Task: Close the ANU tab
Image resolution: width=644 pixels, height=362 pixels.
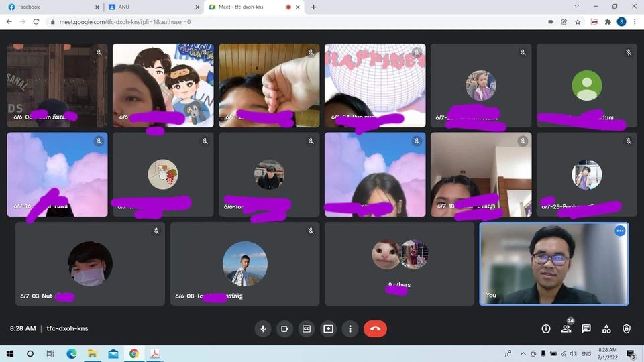Action: click(x=197, y=7)
